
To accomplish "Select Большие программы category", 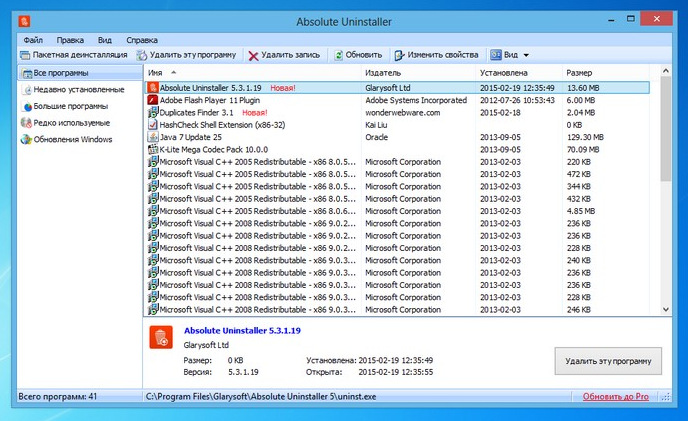I will [71, 106].
